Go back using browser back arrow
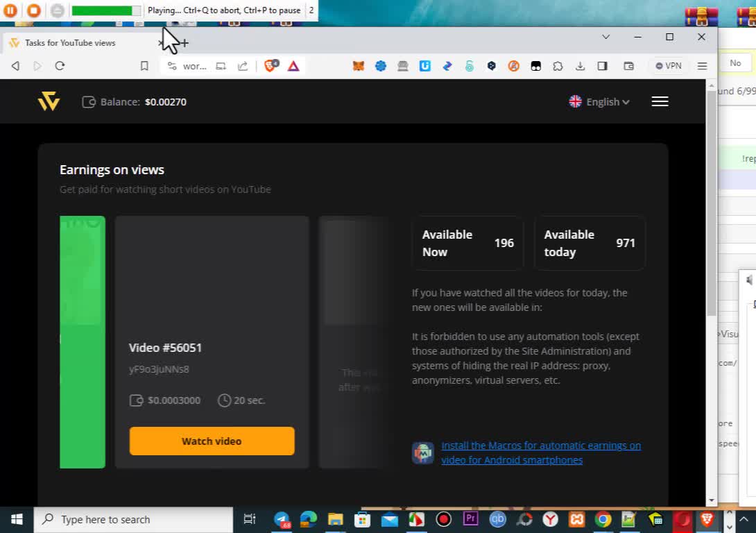This screenshot has width=756, height=533. pos(15,66)
